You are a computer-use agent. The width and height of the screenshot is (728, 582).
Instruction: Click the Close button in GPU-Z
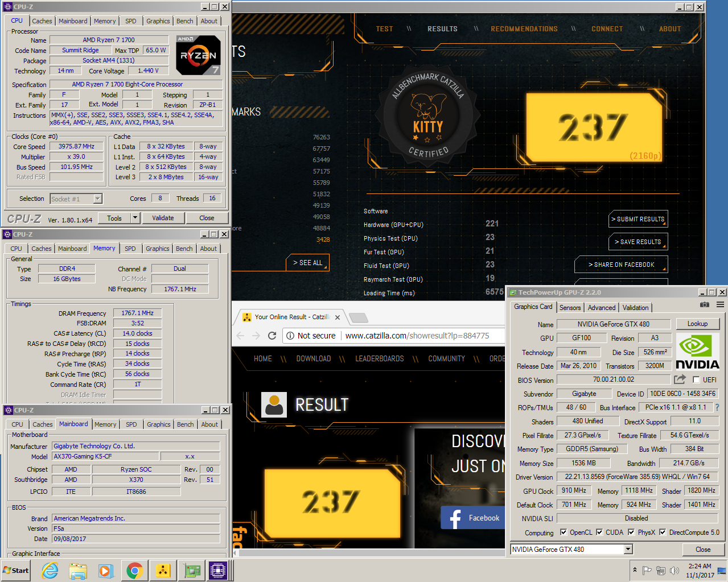pyautogui.click(x=703, y=550)
